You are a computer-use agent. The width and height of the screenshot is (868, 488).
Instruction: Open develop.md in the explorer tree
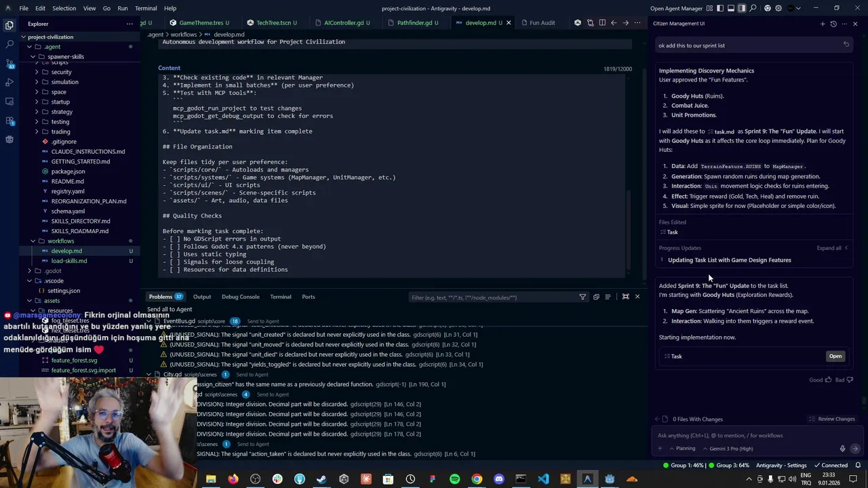(66, 251)
